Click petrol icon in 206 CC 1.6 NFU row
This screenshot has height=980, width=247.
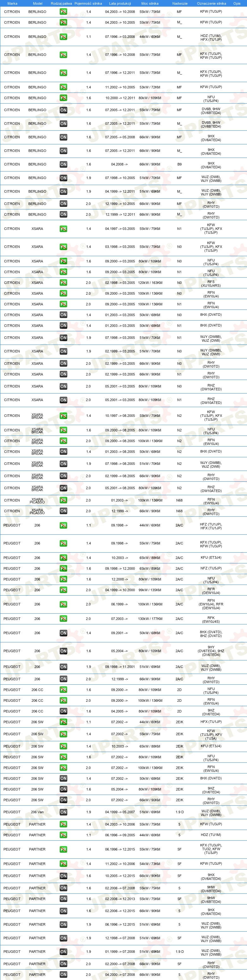[63, 690]
